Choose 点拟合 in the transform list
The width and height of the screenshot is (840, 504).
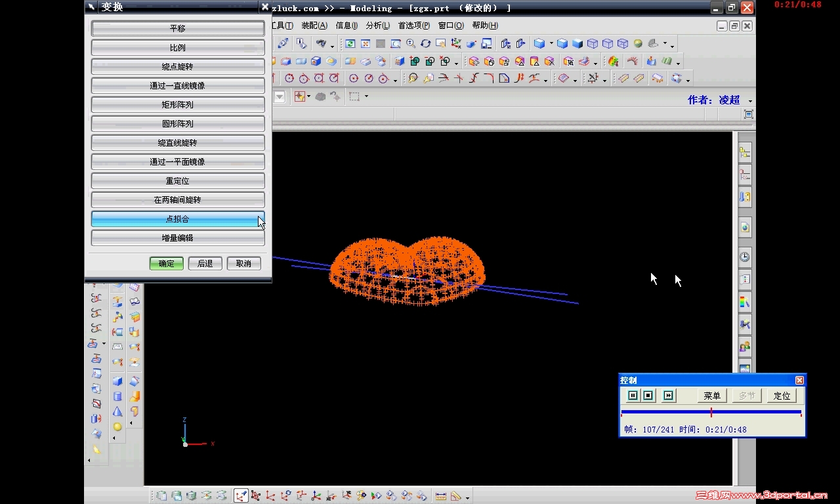[178, 219]
